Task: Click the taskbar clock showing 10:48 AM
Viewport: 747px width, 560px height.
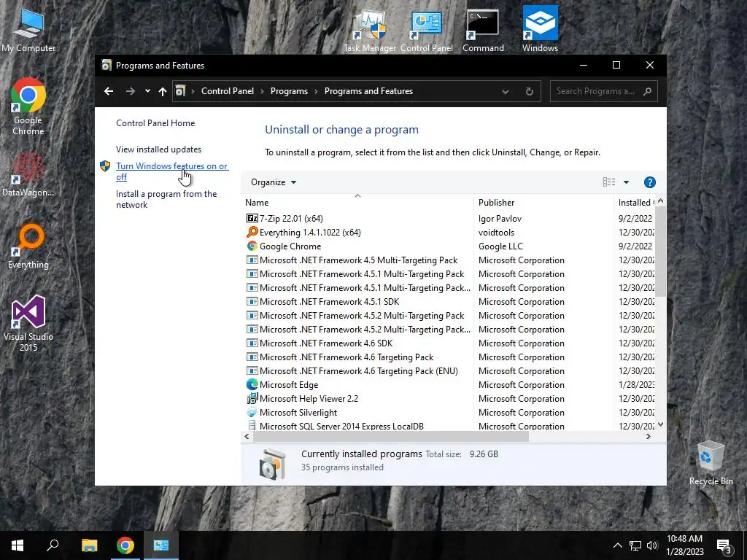Action: pos(684,545)
